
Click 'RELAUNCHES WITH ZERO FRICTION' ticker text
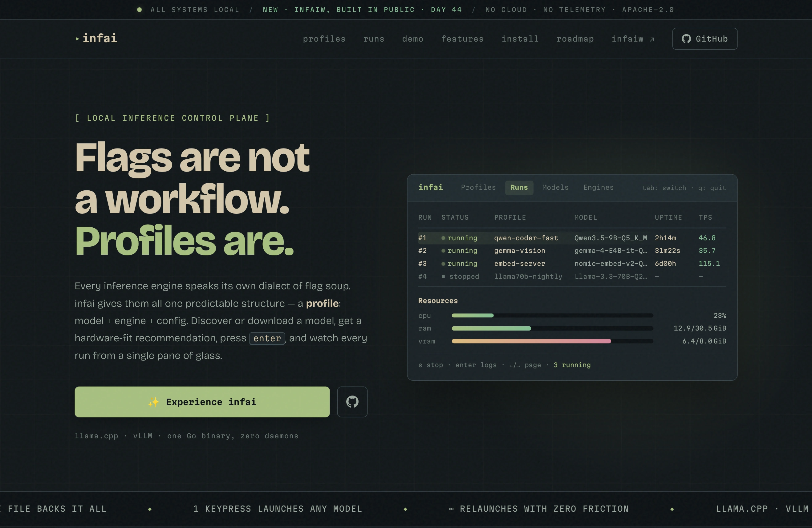coord(544,509)
